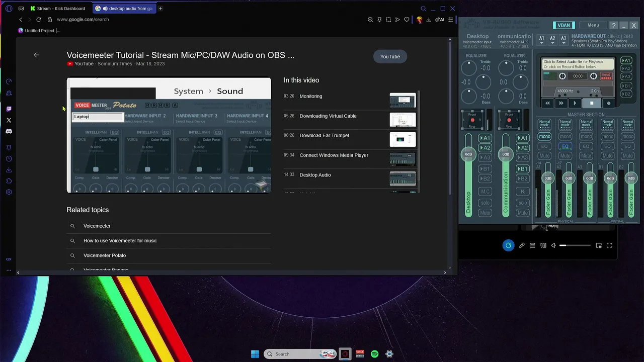Viewport: 644px width, 362px height.
Task: Click zoom out magnifier icon in address bar
Action: (x=370, y=20)
